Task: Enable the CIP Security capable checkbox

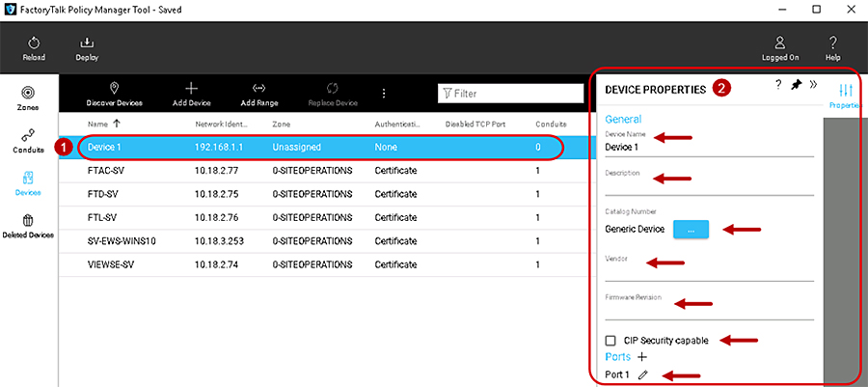Action: click(x=611, y=340)
